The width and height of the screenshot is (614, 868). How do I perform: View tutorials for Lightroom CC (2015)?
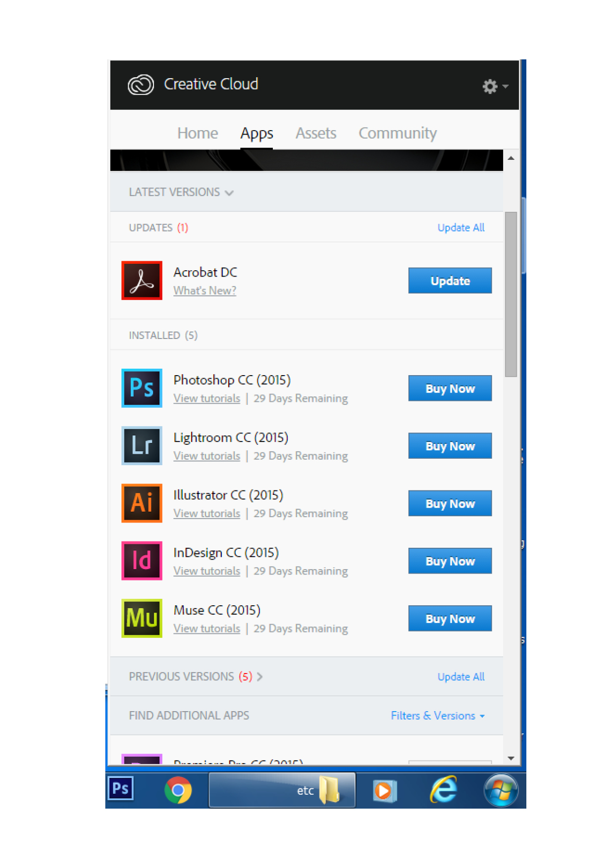click(x=206, y=456)
